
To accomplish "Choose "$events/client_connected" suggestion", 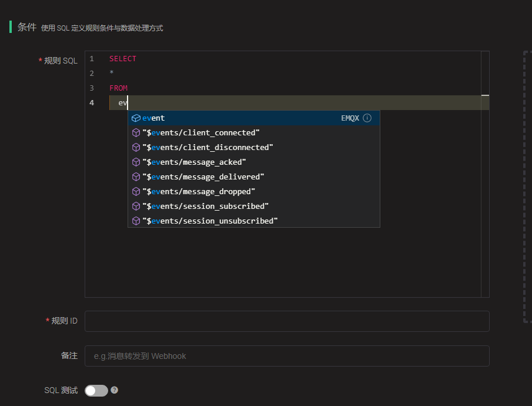I will coord(254,132).
